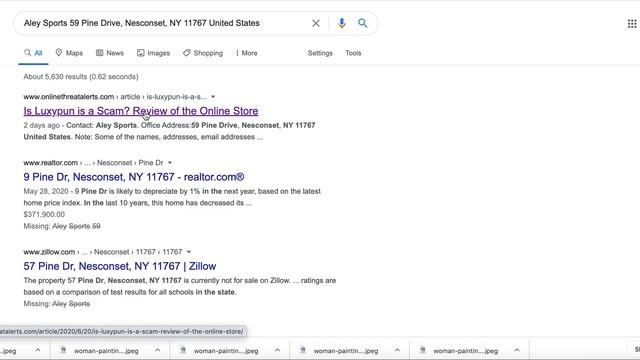Screen dimensions: 640x360
Task: Open the third woman-paintin...jpeg download item
Action: (x=346, y=351)
